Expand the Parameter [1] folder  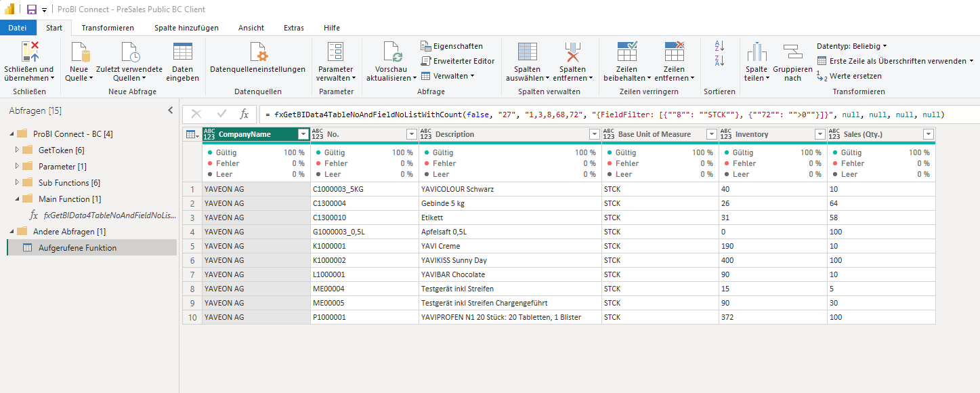18,166
